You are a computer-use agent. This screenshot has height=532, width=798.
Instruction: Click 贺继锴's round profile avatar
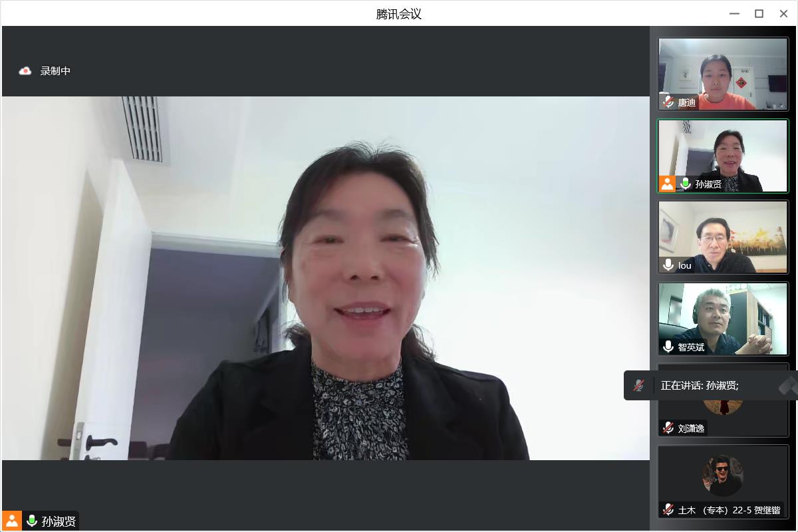(723, 475)
